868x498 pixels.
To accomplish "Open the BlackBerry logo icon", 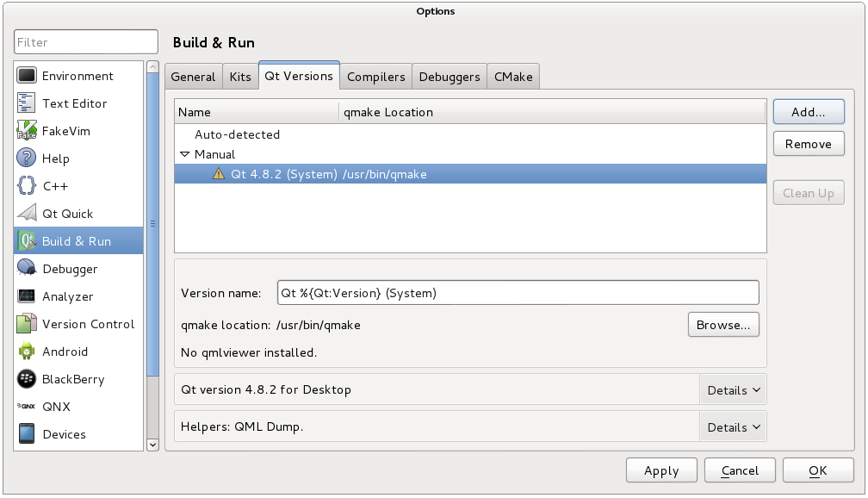I will click(x=27, y=379).
